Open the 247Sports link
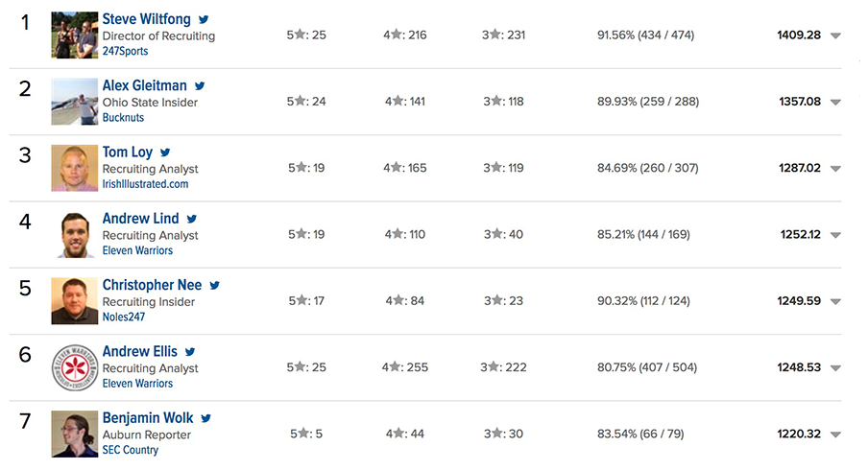868x470 pixels. [x=125, y=51]
